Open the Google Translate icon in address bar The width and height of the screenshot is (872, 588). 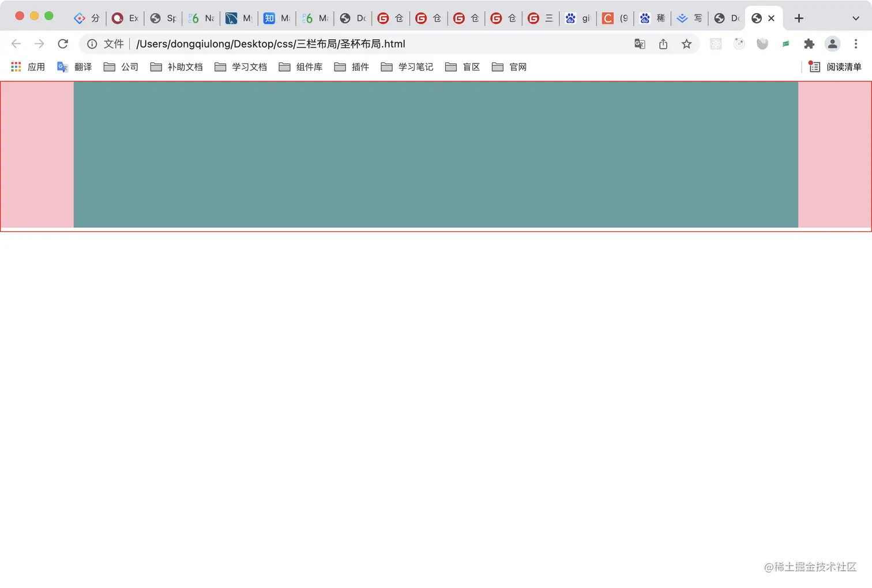pyautogui.click(x=640, y=44)
